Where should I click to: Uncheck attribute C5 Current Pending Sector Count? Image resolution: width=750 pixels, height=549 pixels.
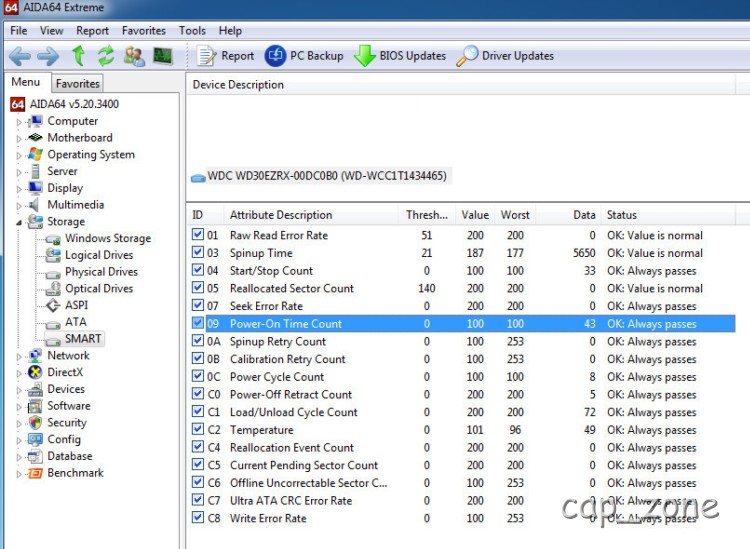[198, 464]
